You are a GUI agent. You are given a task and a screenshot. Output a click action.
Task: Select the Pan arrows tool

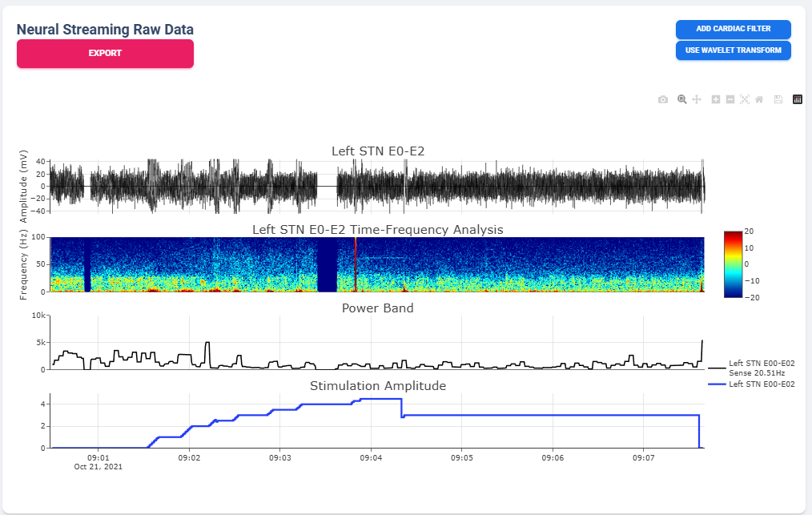(x=697, y=99)
